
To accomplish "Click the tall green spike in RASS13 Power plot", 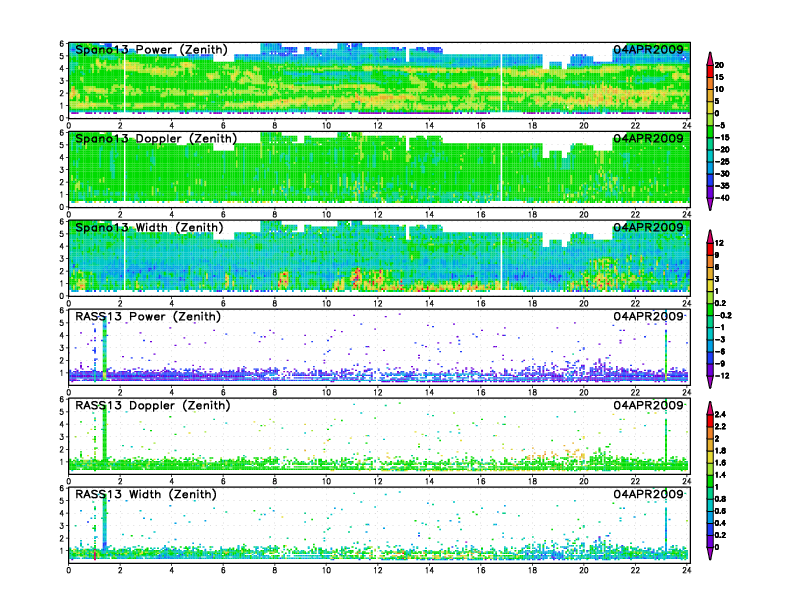I will tap(105, 347).
